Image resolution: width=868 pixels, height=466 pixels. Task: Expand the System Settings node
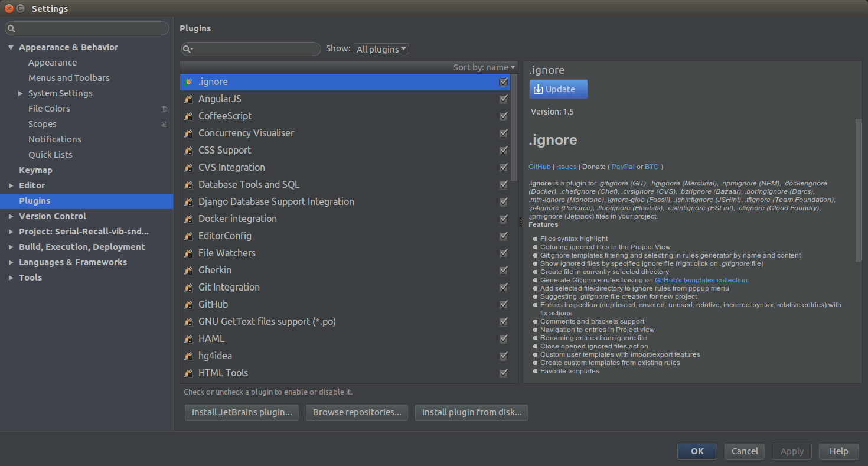(21, 93)
